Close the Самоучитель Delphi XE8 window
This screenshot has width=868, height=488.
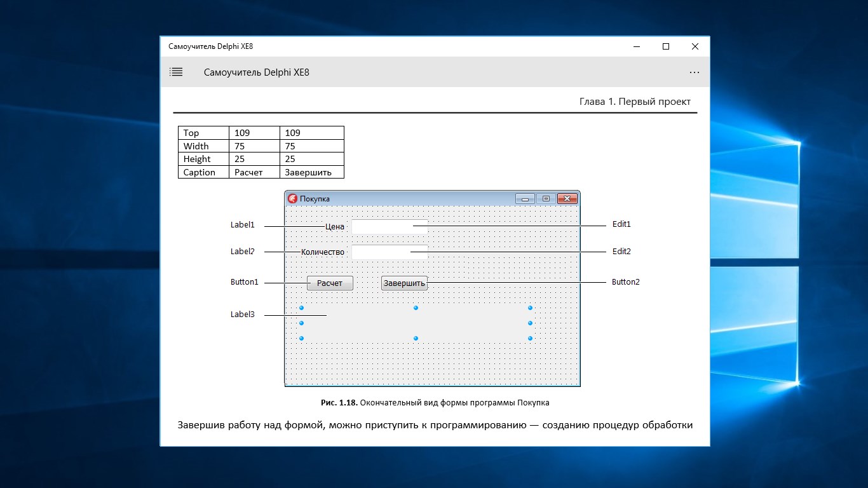pos(695,46)
